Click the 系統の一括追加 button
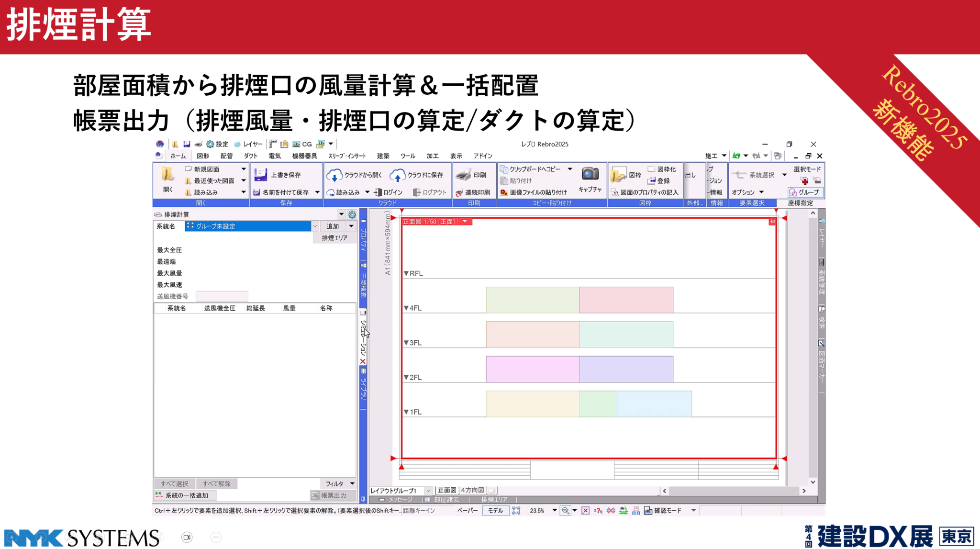Viewport: 980px width, 549px height. (185, 495)
